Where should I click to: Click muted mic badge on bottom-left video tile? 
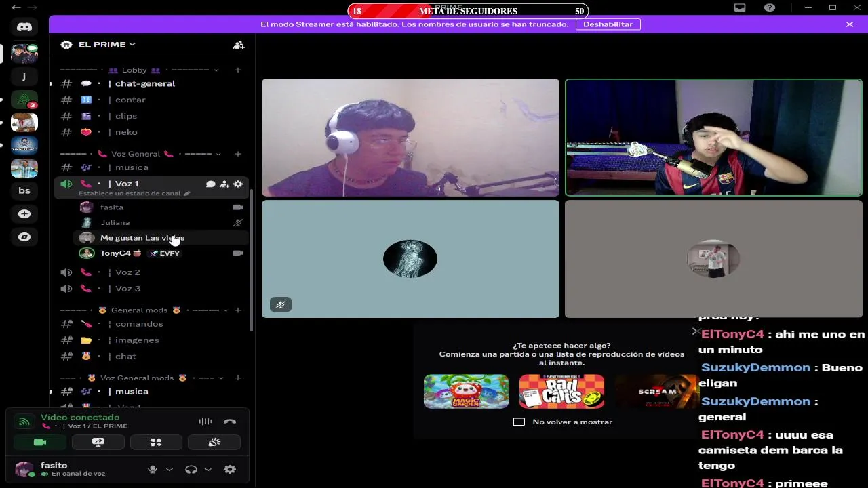tap(281, 304)
